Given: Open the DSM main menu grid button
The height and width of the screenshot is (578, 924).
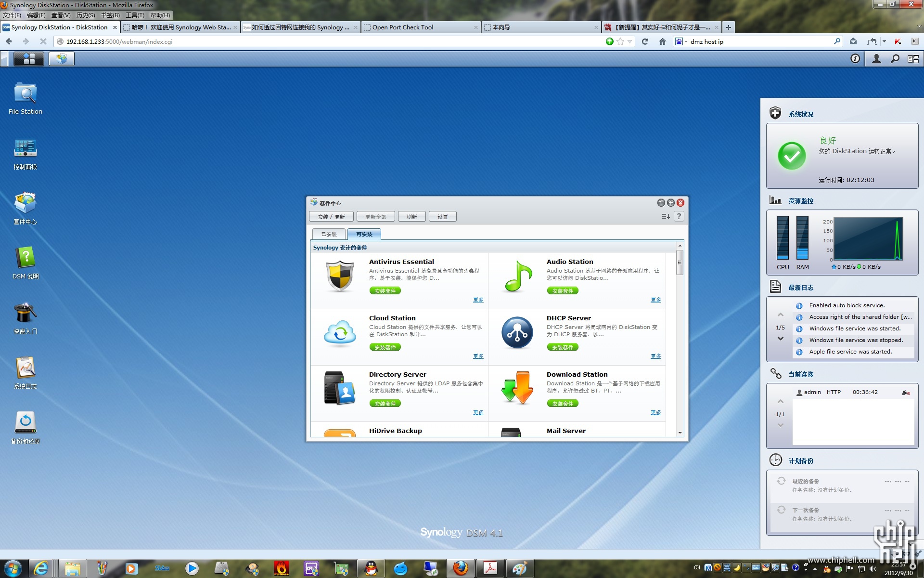Looking at the screenshot, I should [x=29, y=59].
